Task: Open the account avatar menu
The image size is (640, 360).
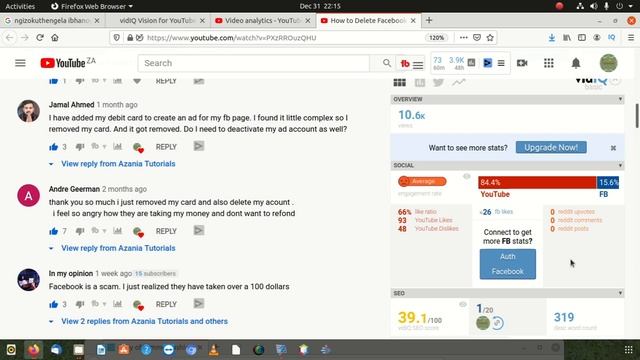Action: tap(609, 63)
